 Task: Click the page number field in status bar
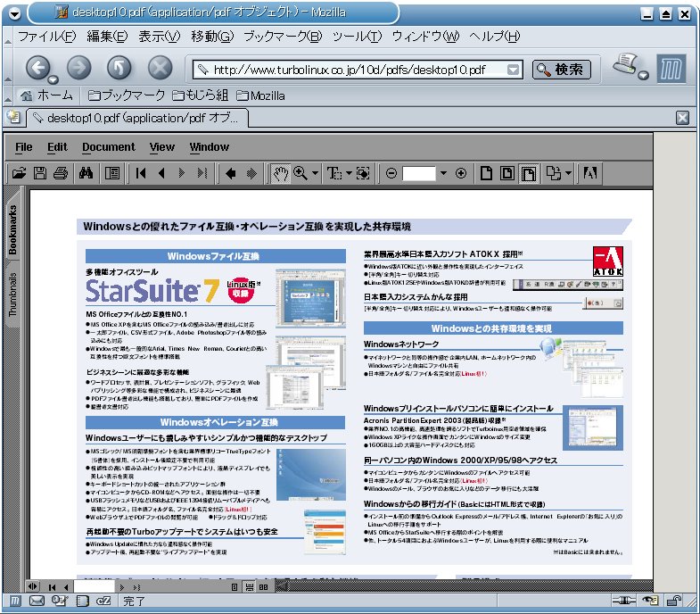(94, 586)
